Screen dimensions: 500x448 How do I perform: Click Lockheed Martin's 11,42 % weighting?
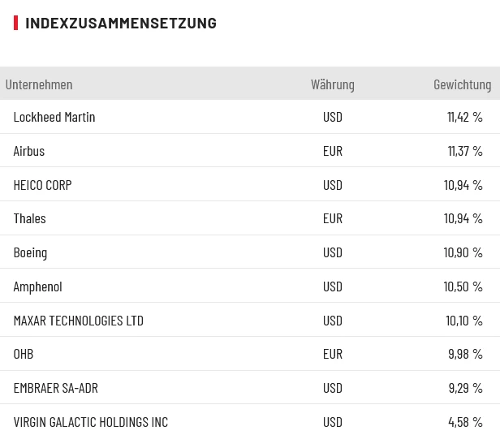click(464, 117)
